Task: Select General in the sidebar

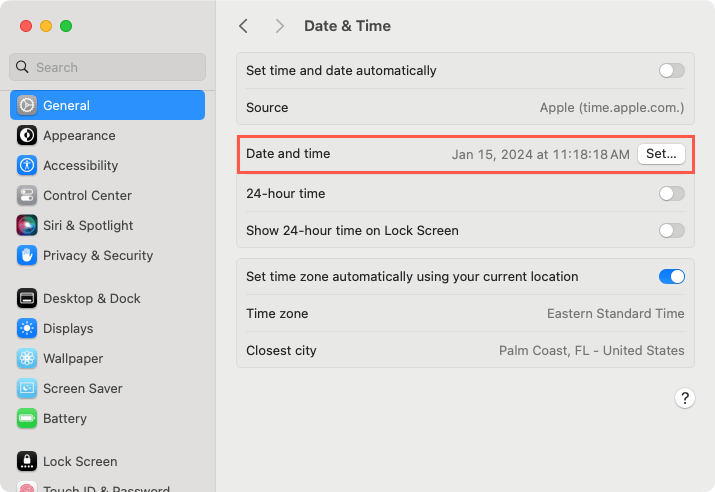Action: pos(107,105)
